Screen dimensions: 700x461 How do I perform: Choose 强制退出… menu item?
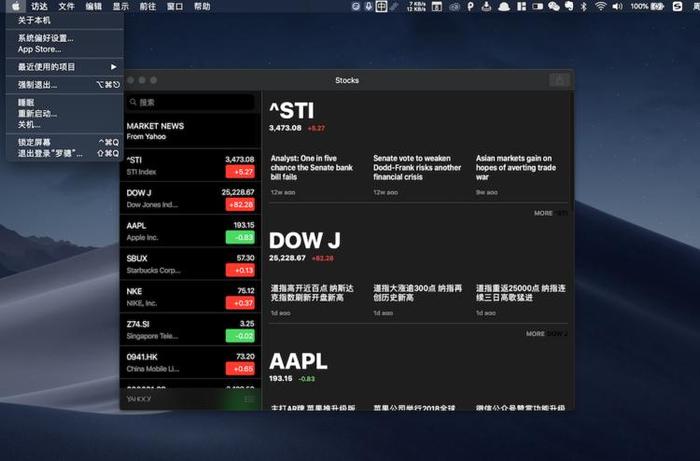pos(64,85)
